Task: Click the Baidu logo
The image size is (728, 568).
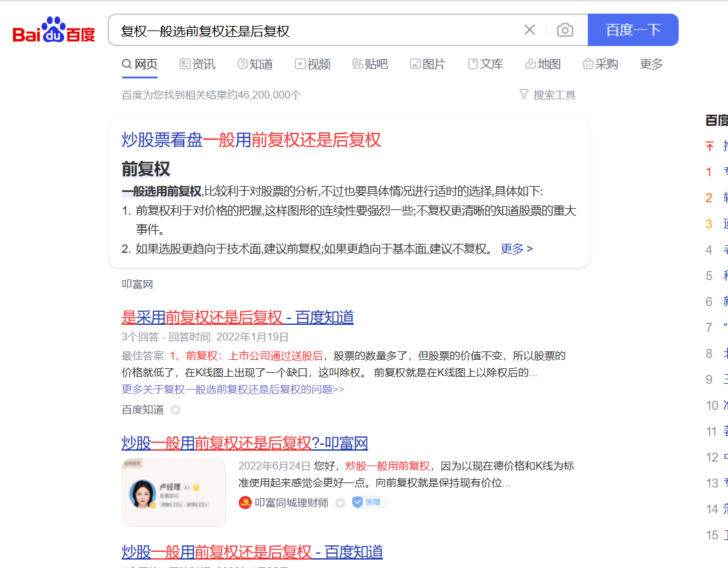Action: pyautogui.click(x=54, y=30)
